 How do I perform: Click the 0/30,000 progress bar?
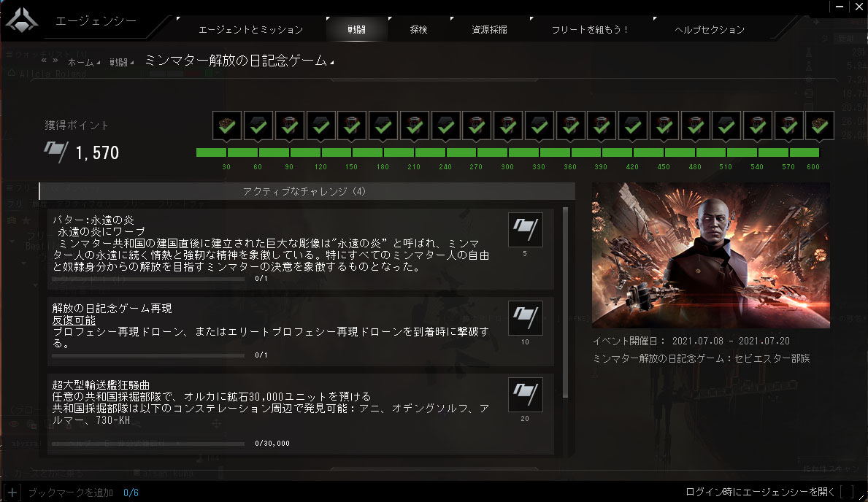click(147, 444)
